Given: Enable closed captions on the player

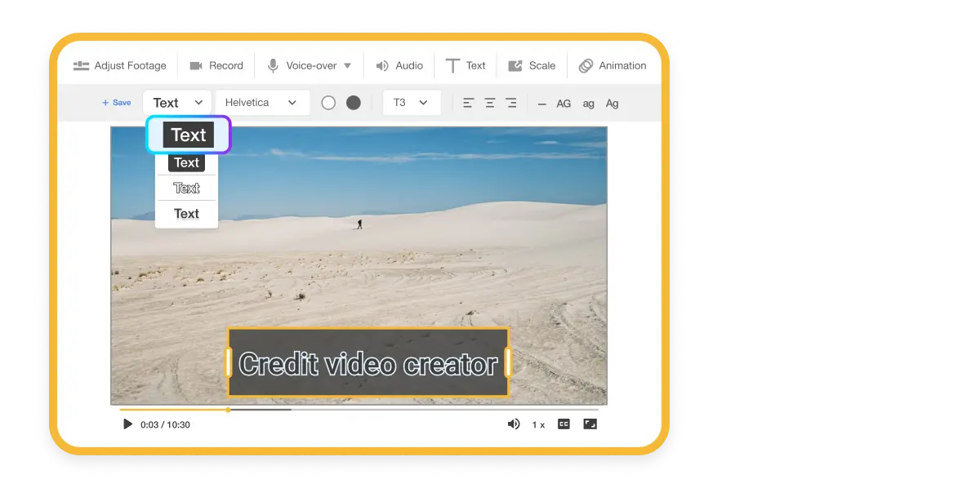Looking at the screenshot, I should pos(563,424).
